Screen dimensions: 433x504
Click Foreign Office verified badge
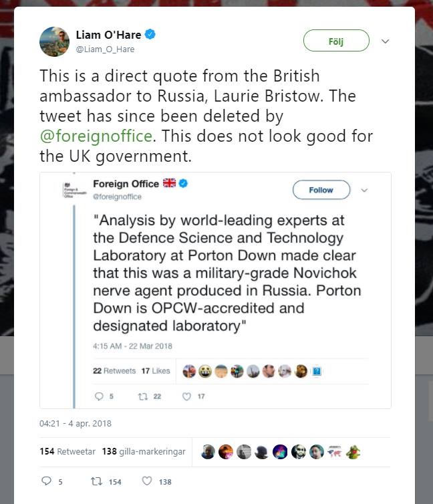[183, 183]
